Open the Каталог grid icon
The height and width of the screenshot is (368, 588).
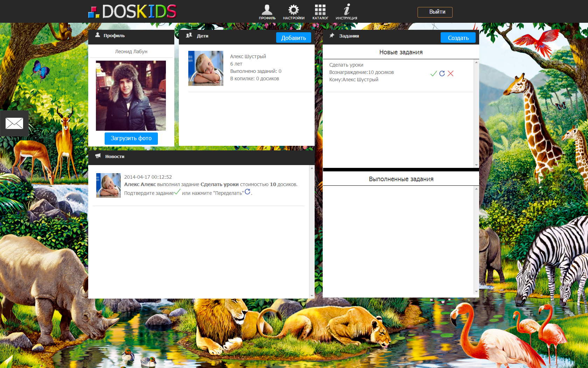(x=320, y=12)
